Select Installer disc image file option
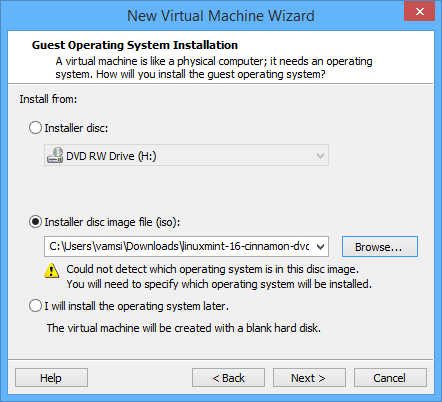 35,222
